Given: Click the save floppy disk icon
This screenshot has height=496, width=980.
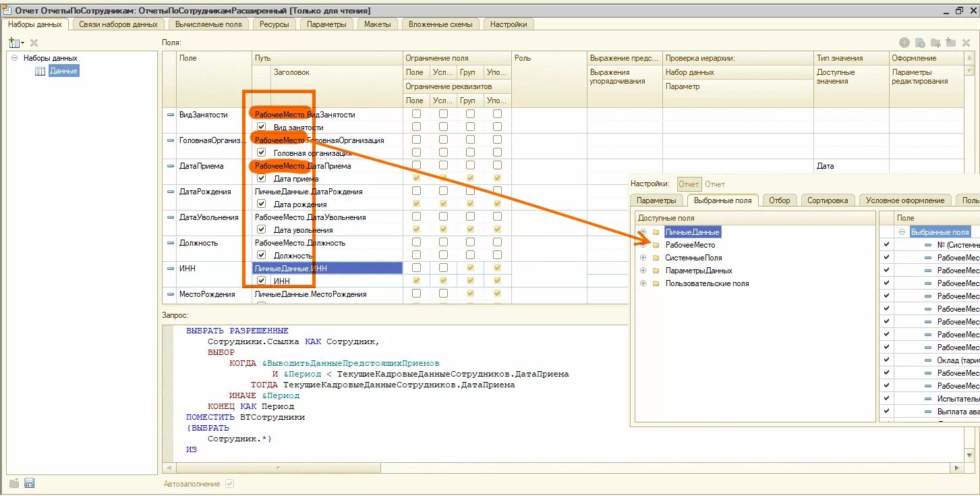Looking at the screenshot, I should [x=29, y=483].
